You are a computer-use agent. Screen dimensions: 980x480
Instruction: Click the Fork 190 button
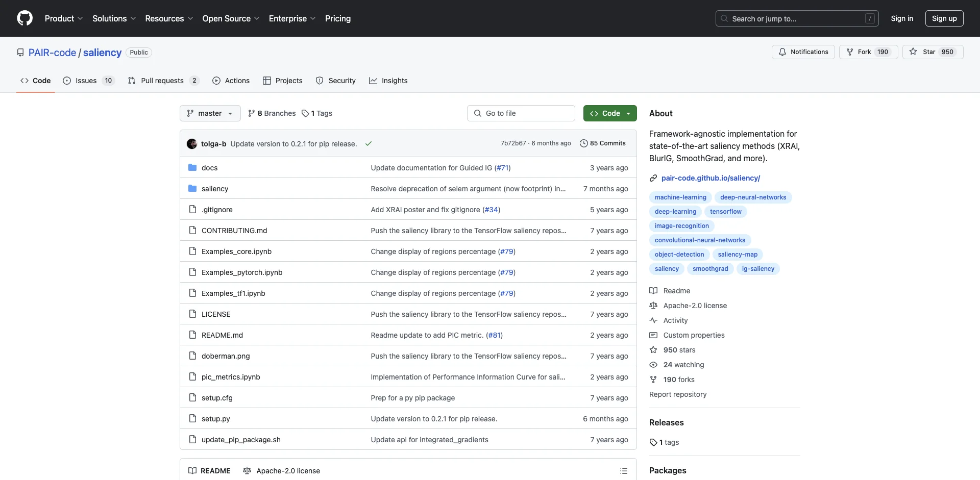coord(868,52)
